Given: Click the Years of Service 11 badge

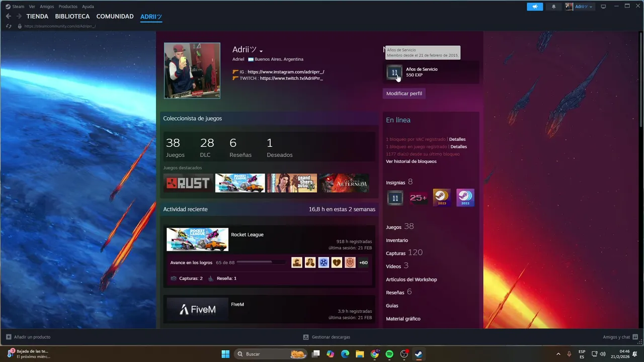Looking at the screenshot, I should coord(394,72).
